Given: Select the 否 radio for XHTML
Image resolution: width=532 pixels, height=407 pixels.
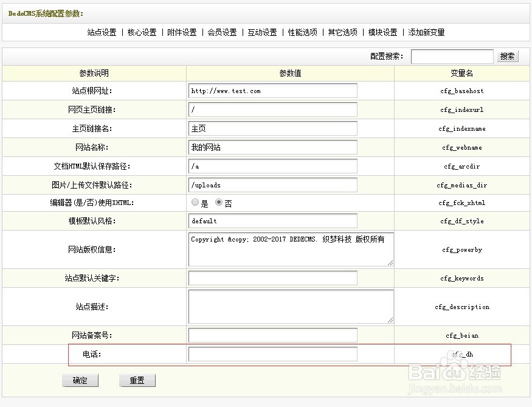Looking at the screenshot, I should tap(219, 203).
